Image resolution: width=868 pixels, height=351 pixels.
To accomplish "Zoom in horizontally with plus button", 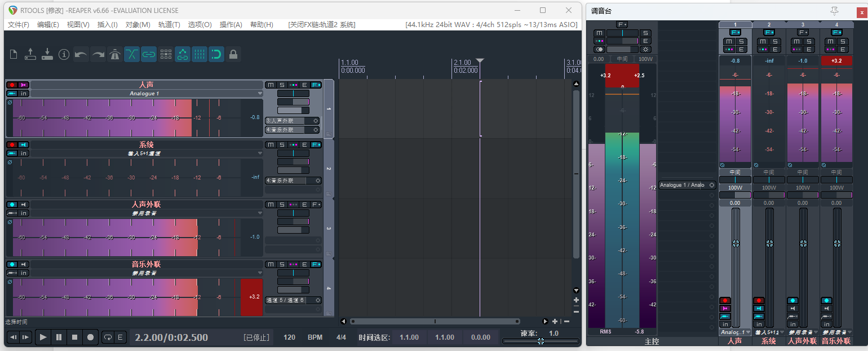I will click(555, 321).
